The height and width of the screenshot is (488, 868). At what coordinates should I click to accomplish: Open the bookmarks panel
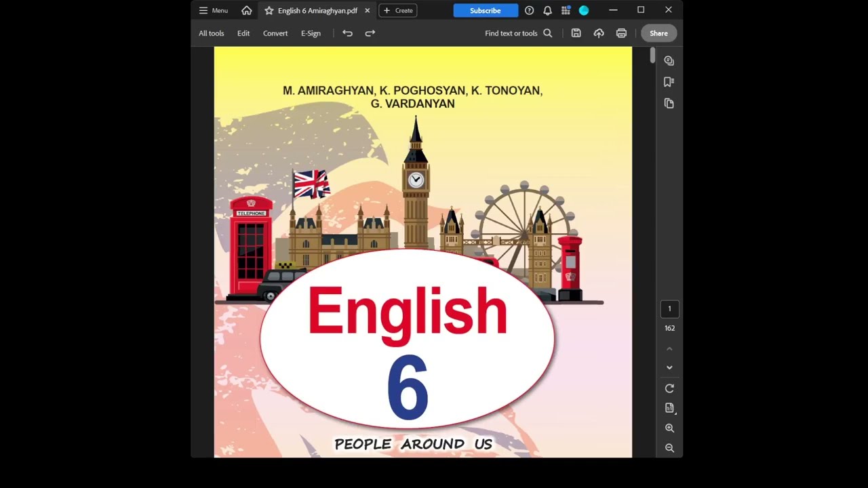pyautogui.click(x=669, y=82)
